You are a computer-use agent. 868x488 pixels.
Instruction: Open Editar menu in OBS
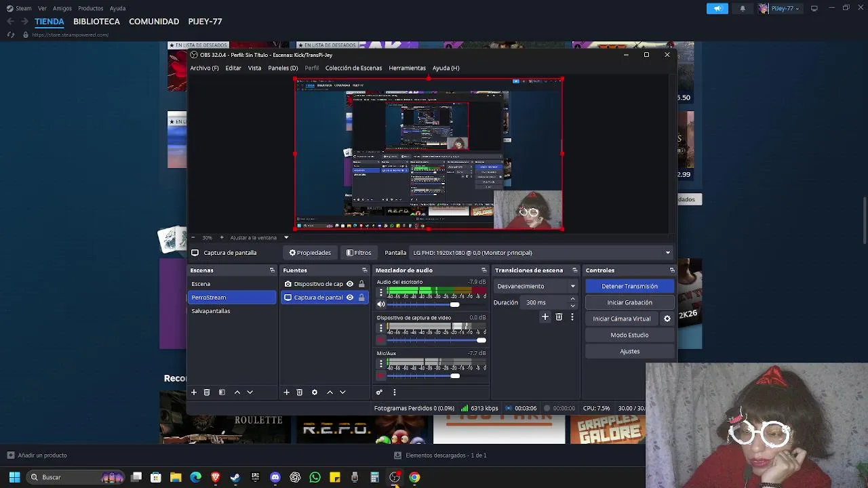[233, 68]
